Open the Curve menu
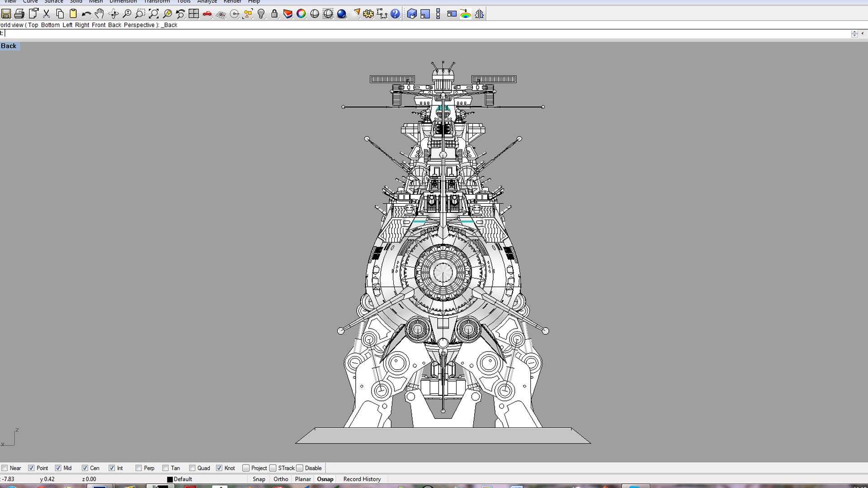This screenshot has width=868, height=488. [x=30, y=2]
